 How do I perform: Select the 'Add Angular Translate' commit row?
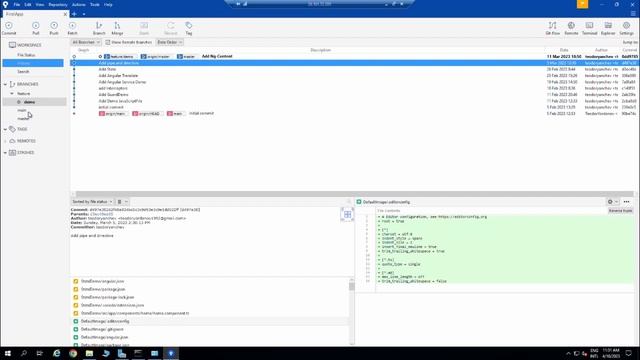tap(354, 76)
